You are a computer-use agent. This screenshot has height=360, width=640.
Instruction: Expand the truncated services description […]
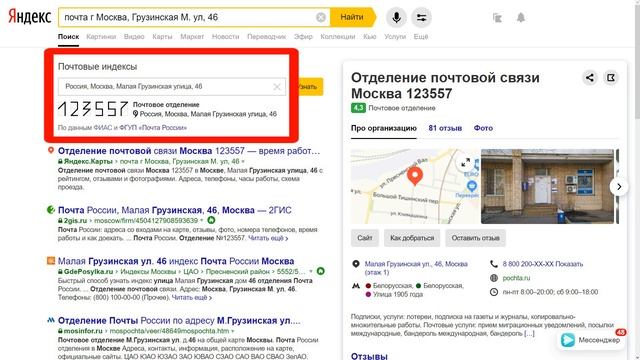[529, 333]
